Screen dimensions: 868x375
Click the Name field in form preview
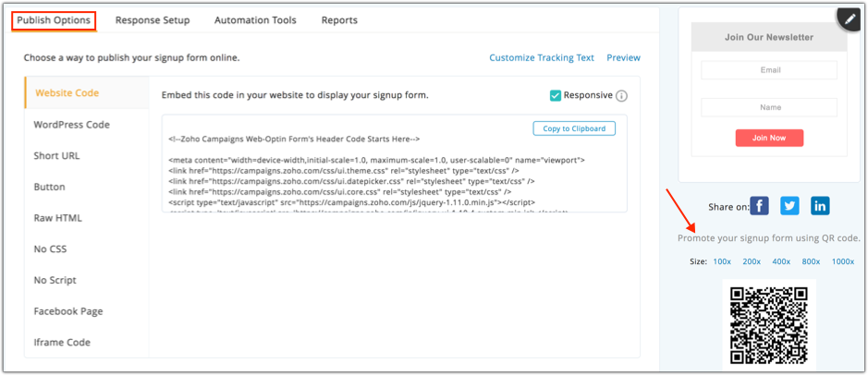[769, 107]
